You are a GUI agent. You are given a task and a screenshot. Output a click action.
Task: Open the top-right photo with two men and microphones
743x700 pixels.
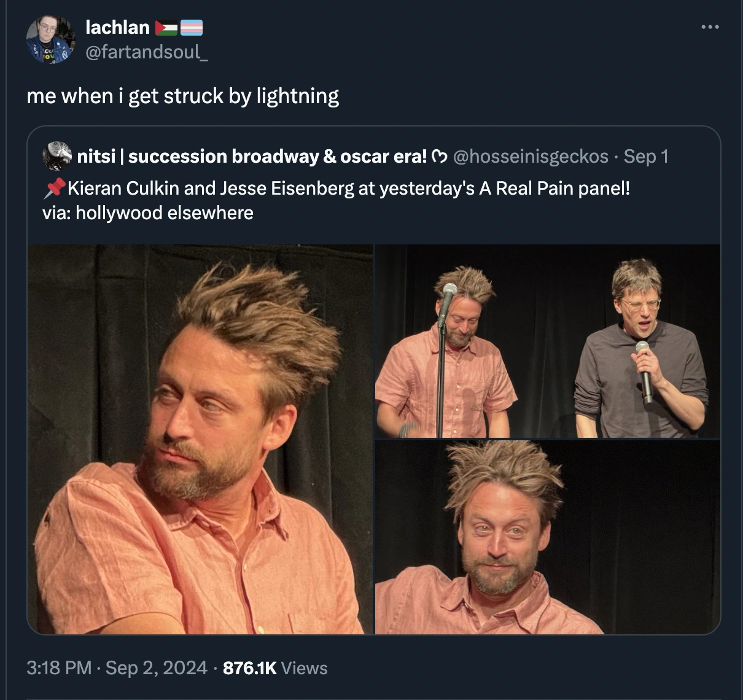click(548, 341)
